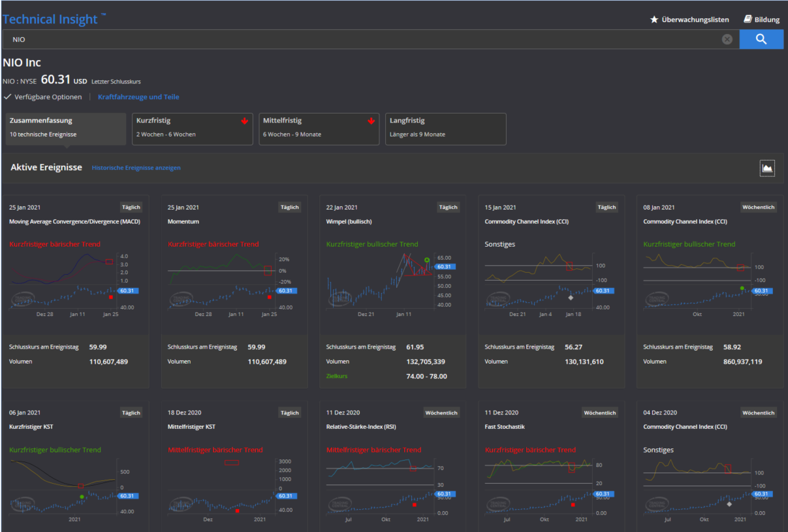Image resolution: width=788 pixels, height=532 pixels.
Task: Click the red down arrow on Kurzfristig
Action: tap(245, 121)
